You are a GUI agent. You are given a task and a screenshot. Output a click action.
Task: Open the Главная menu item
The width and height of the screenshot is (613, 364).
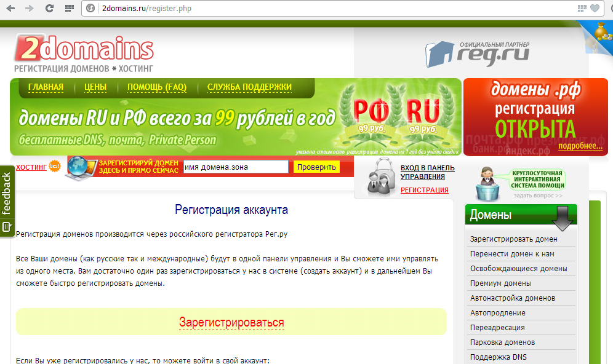click(46, 87)
